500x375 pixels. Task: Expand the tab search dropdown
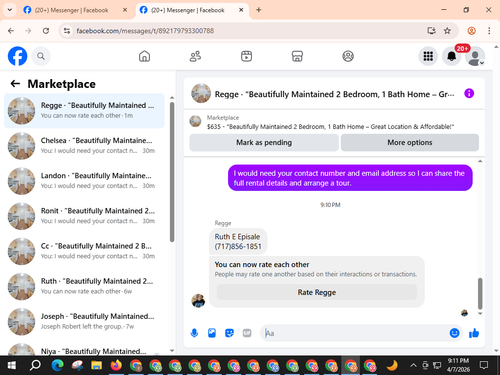click(x=10, y=10)
